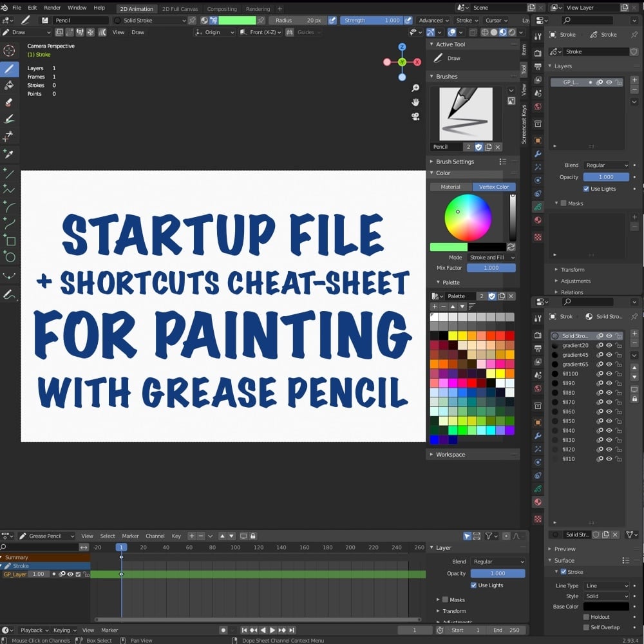Select the Line tool

tap(9, 174)
